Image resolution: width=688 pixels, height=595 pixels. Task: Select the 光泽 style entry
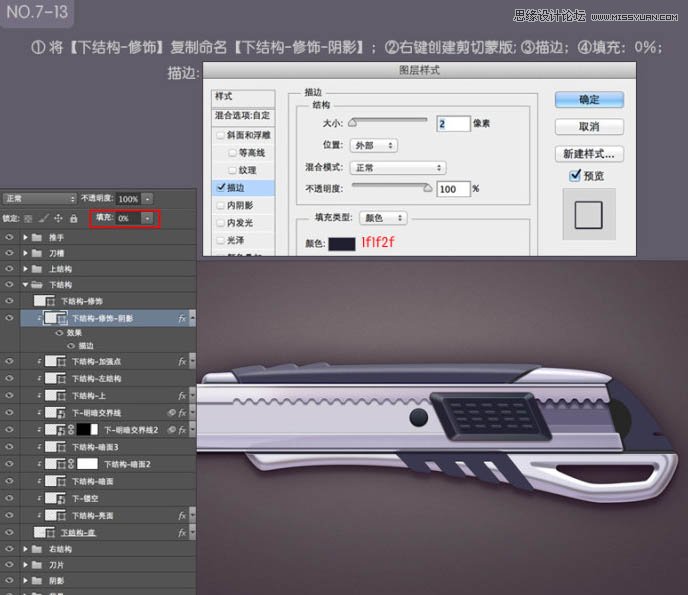[x=235, y=240]
